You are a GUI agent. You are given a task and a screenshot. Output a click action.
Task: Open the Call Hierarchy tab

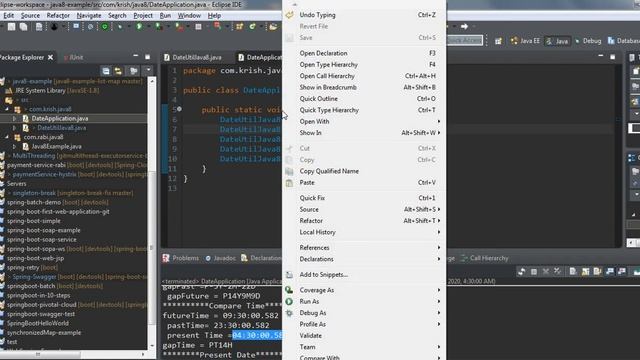(x=484, y=258)
